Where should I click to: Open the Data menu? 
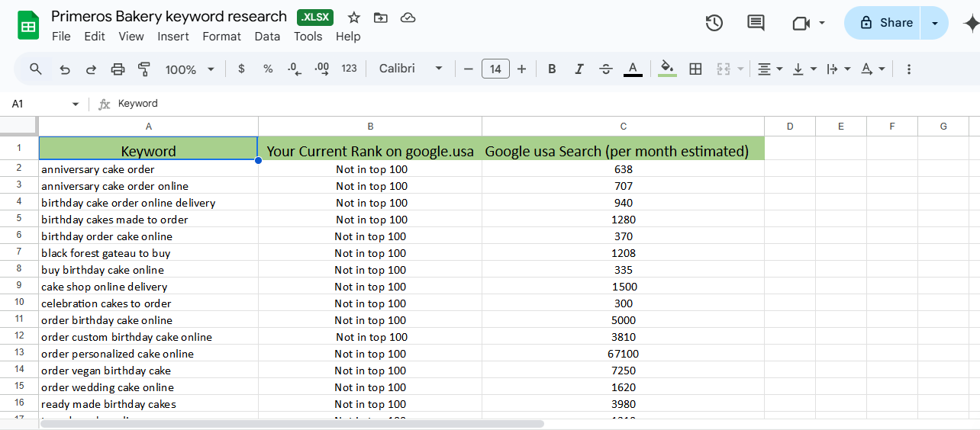[267, 36]
